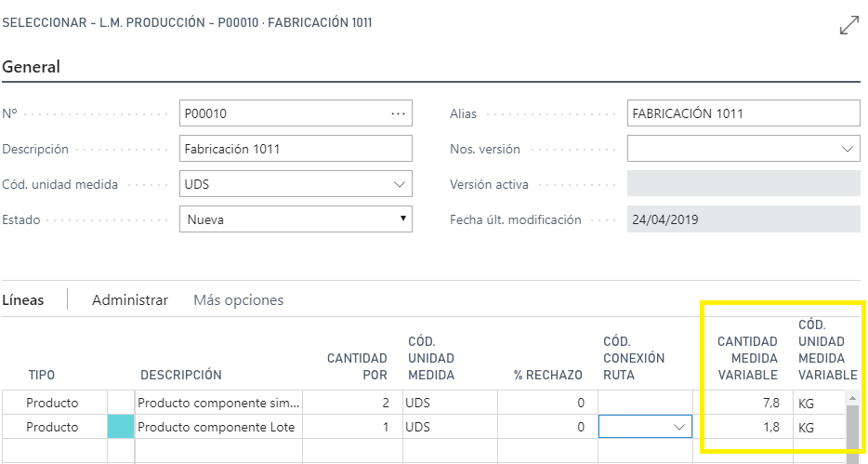This screenshot has width=868, height=464.
Task: Select Producto type cell in Lote row
Action: [55, 427]
